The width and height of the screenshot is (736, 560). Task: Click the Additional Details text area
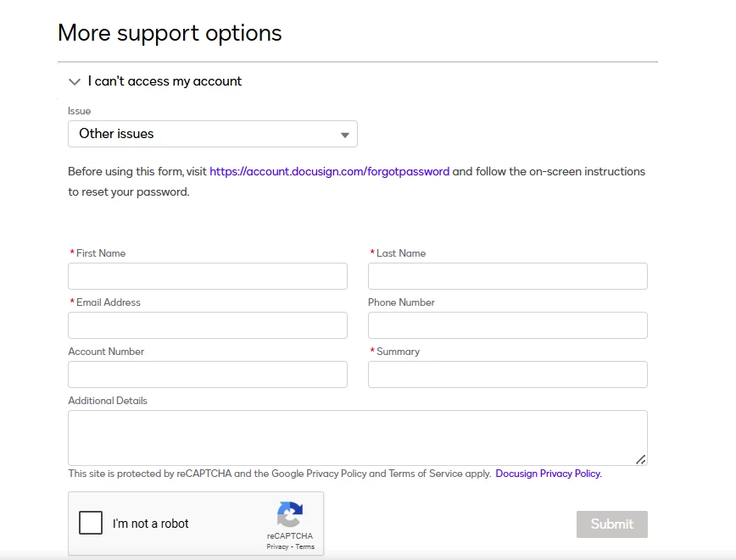click(x=358, y=438)
